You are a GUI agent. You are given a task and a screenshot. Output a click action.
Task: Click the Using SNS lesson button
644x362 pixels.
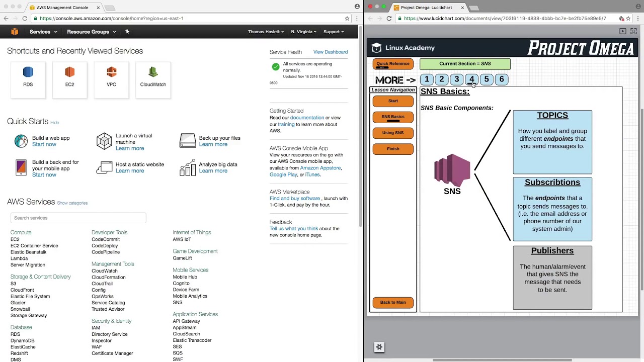click(x=393, y=133)
